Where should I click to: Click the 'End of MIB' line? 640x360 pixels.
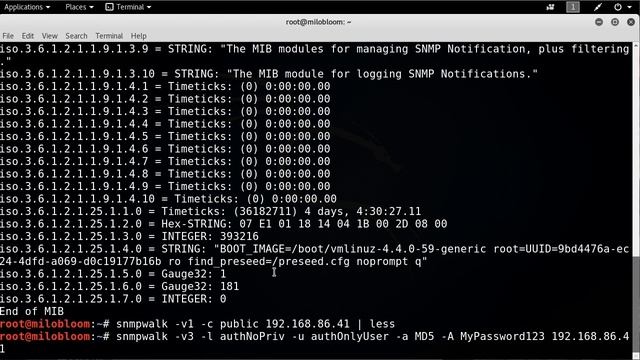click(x=32, y=311)
